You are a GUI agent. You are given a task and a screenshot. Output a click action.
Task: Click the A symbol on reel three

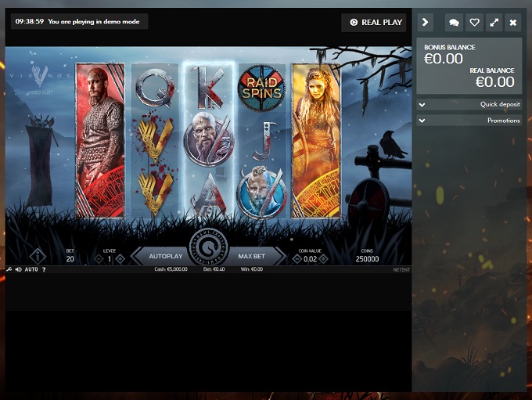[209, 193]
